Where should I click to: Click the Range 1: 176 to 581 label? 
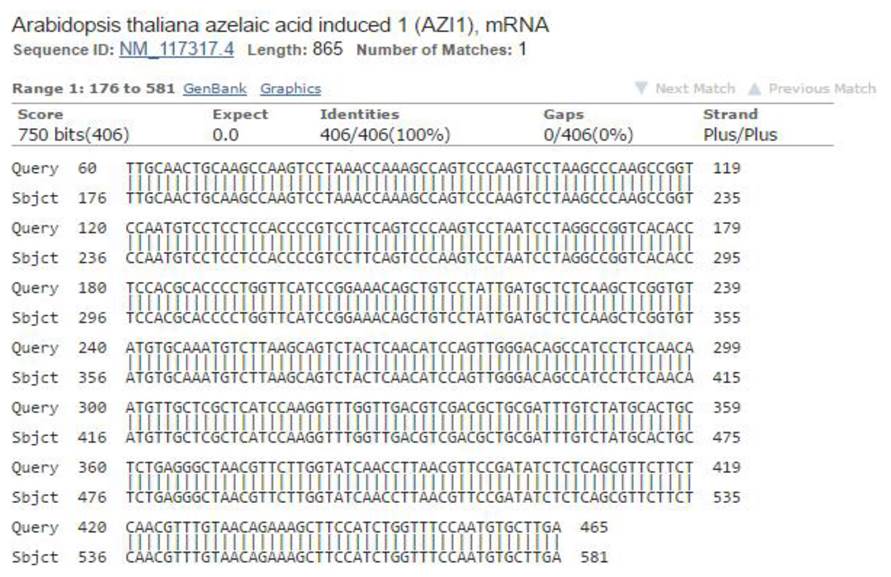93,89
